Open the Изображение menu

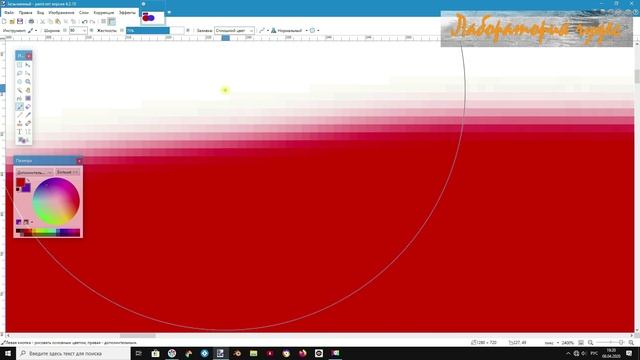pyautogui.click(x=61, y=13)
